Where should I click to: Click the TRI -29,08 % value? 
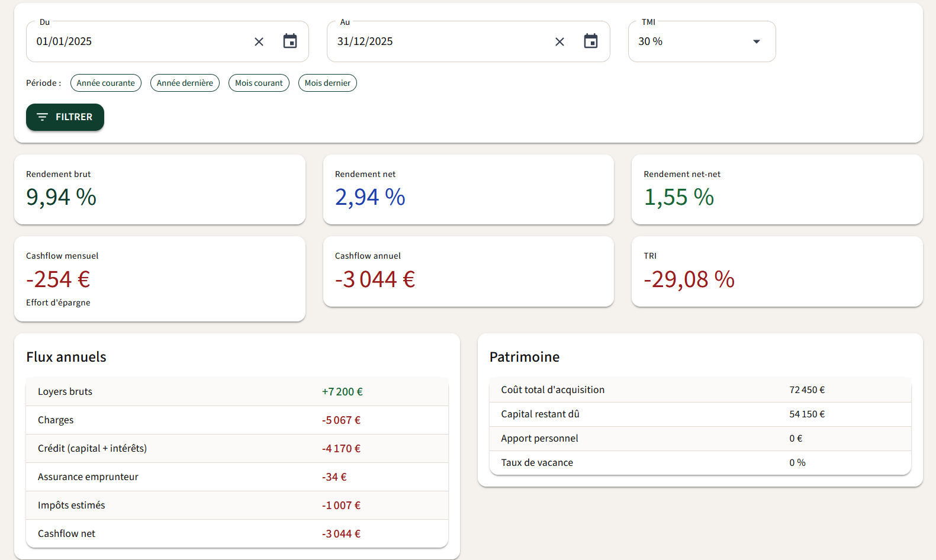[689, 279]
